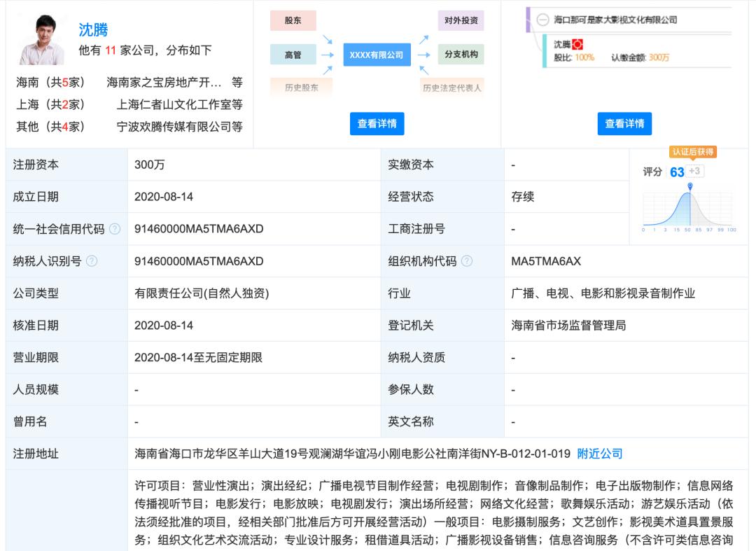Click the 纳税人资质 label cell
This screenshot has height=551, width=756.
(x=442, y=358)
